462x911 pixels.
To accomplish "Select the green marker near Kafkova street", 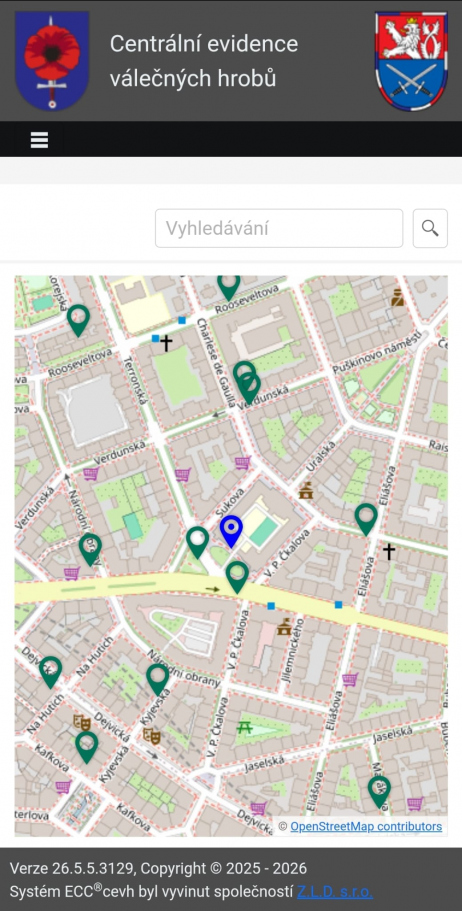I will click(x=87, y=747).
